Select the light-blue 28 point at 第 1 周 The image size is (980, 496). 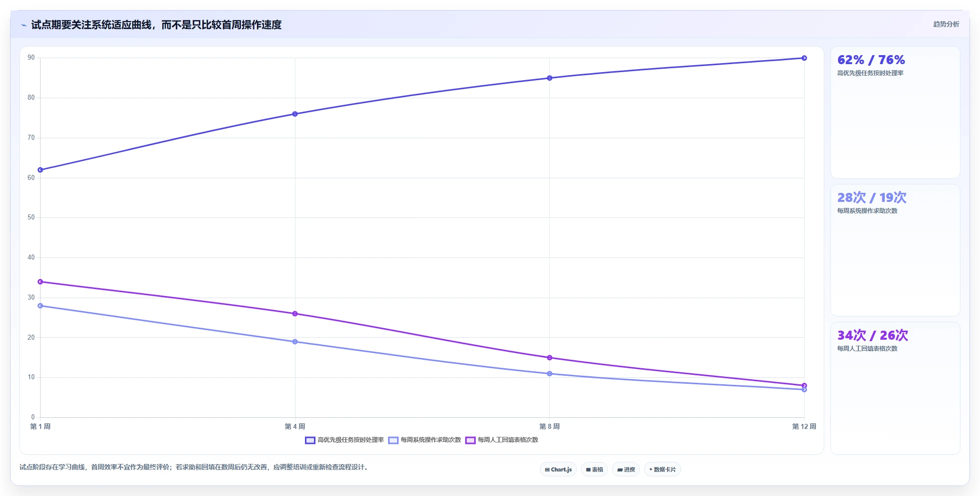41,306
